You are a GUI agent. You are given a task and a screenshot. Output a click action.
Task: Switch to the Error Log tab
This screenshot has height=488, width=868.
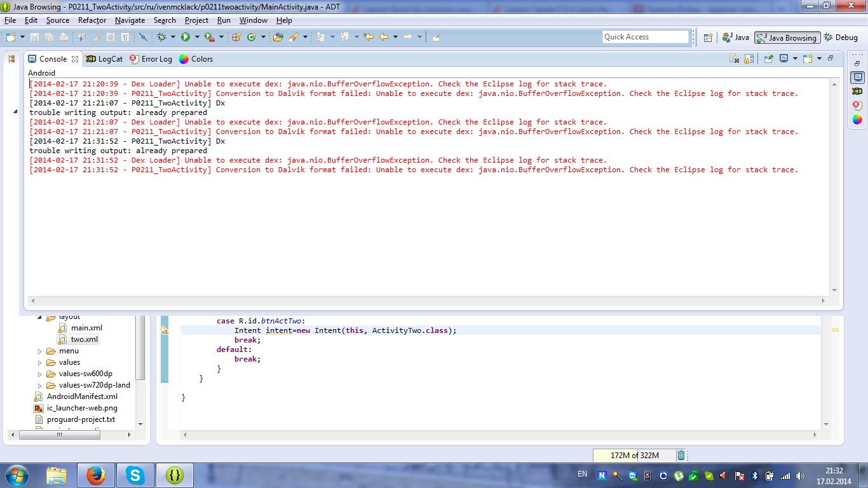coord(151,59)
